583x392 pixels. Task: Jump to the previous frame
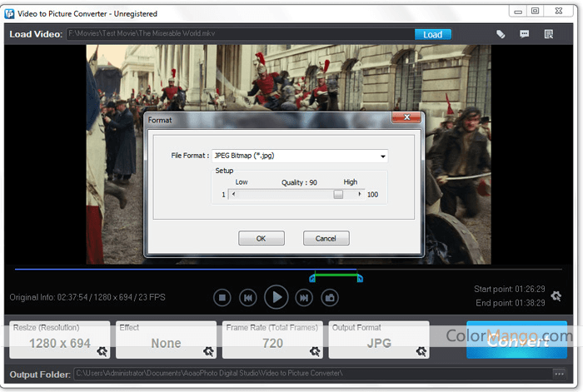(247, 297)
